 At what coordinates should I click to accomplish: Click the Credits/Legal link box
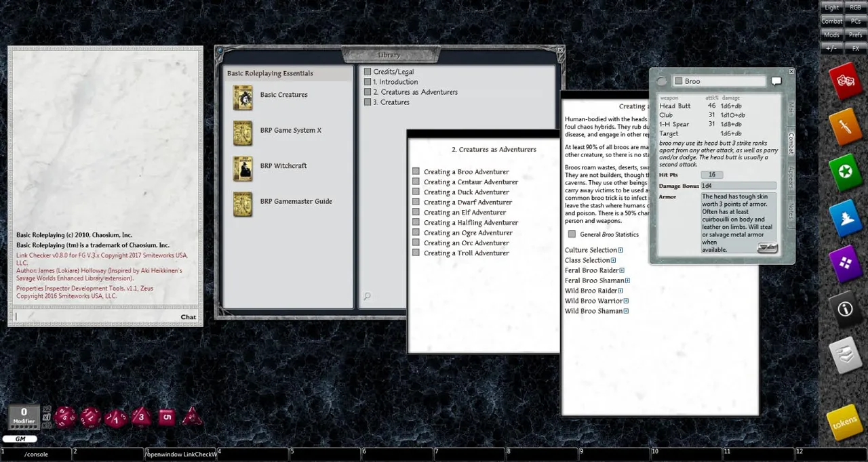point(368,72)
